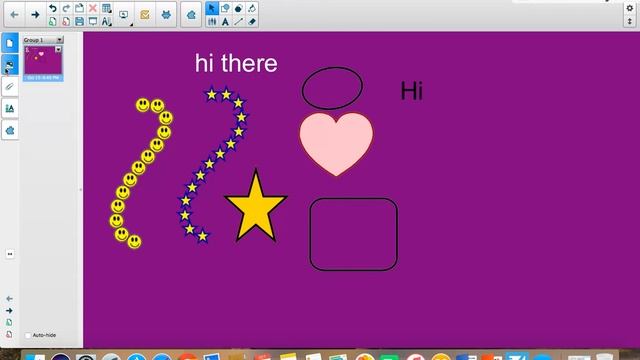Add a page from the sidebar bottom
Image resolution: width=640 pixels, height=360 pixels.
(x=9, y=322)
